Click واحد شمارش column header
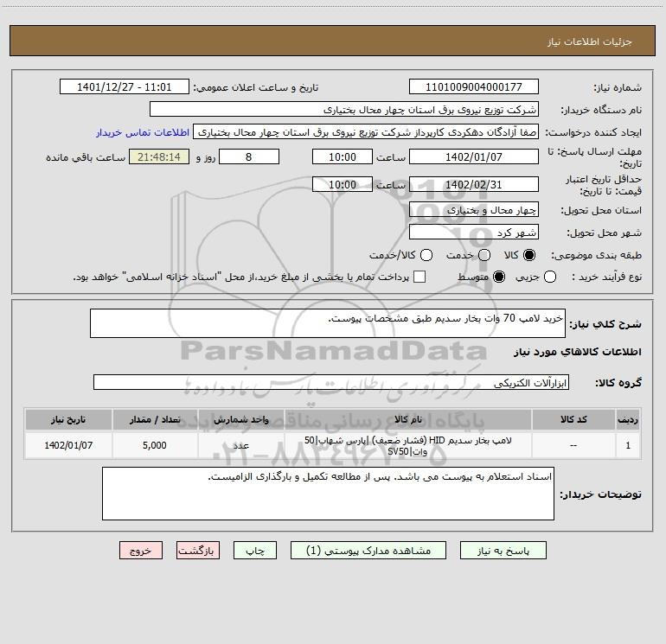This screenshot has width=666, height=644. tap(240, 419)
